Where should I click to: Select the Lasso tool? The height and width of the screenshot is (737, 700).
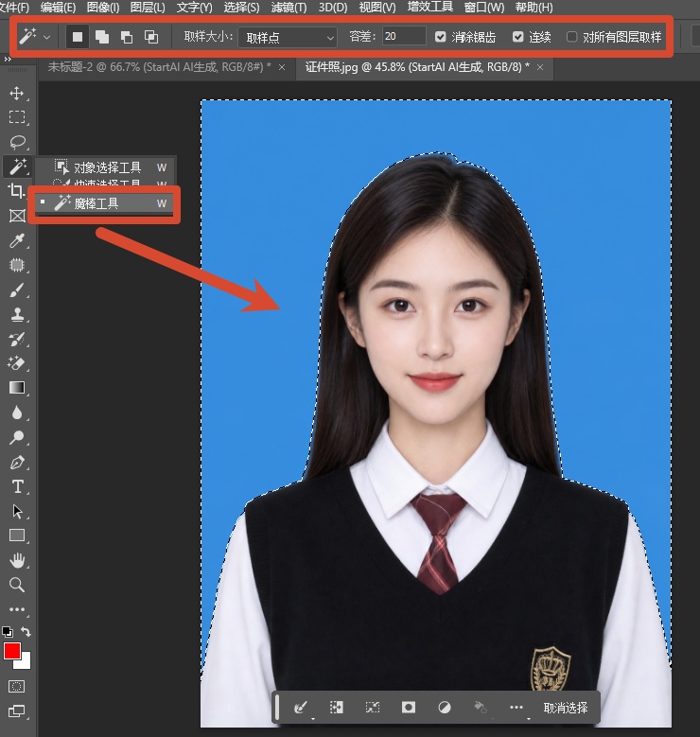17,142
